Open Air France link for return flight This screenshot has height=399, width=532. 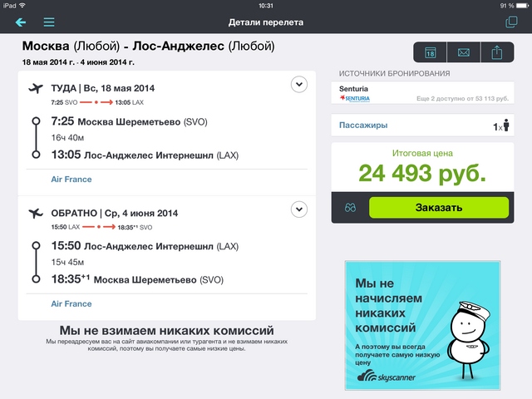pyautogui.click(x=71, y=303)
